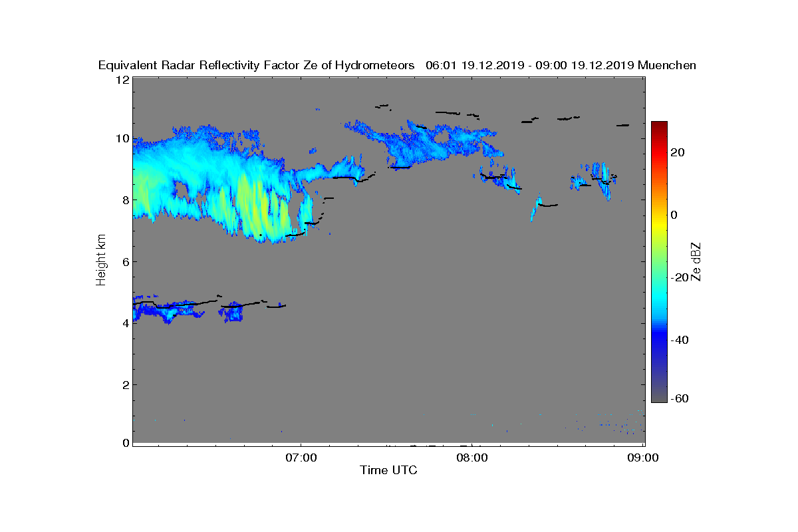
Task: Click the height tick label 0
Action: coord(125,443)
